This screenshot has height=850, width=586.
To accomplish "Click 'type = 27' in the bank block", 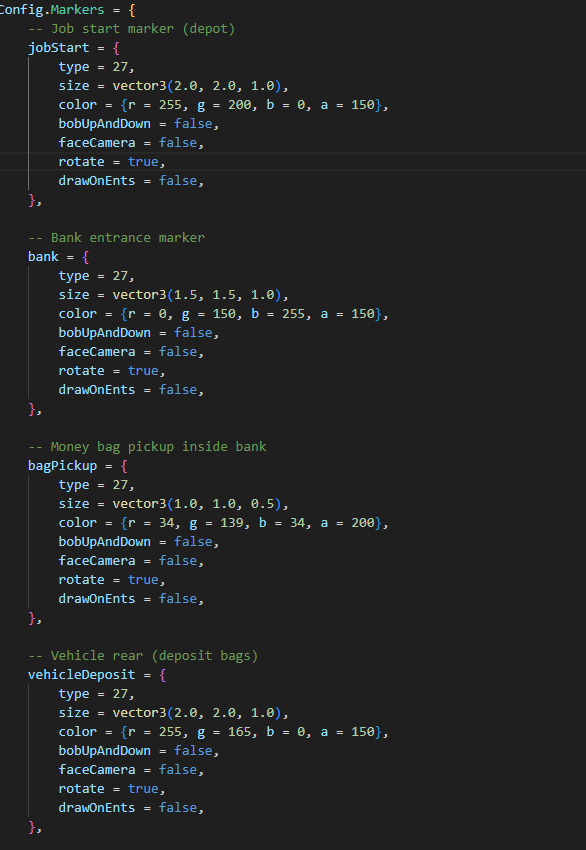I will [96, 275].
